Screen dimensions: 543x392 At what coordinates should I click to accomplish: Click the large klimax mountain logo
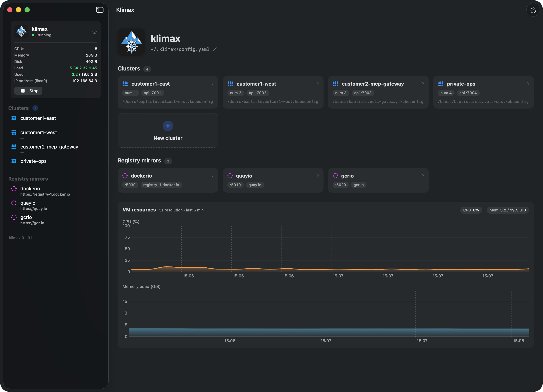(131, 42)
